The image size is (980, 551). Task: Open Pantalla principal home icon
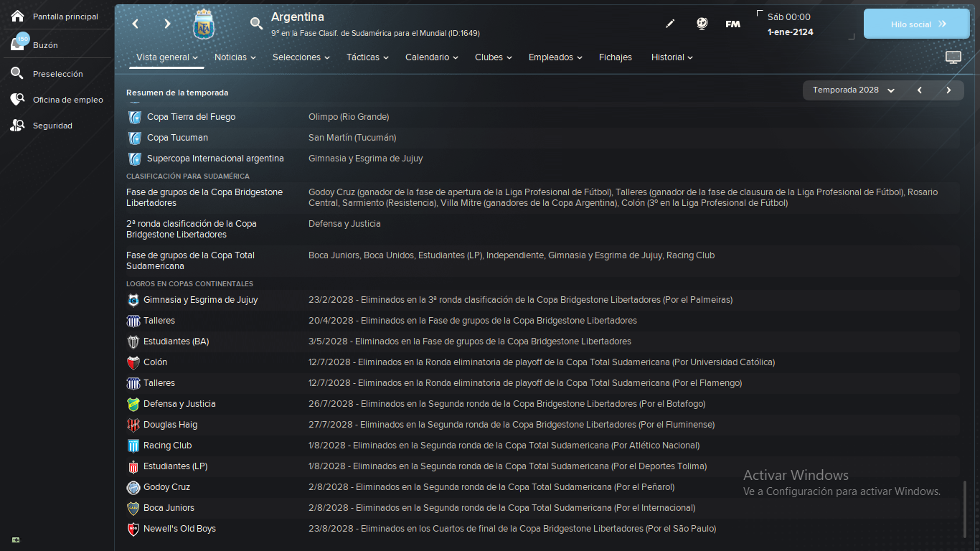pos(17,16)
